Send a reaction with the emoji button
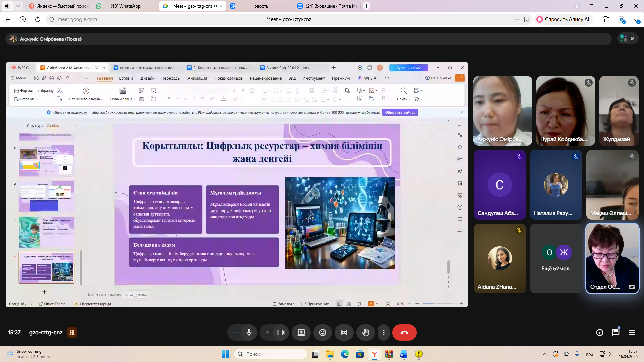The image size is (644, 362). pos(322,333)
